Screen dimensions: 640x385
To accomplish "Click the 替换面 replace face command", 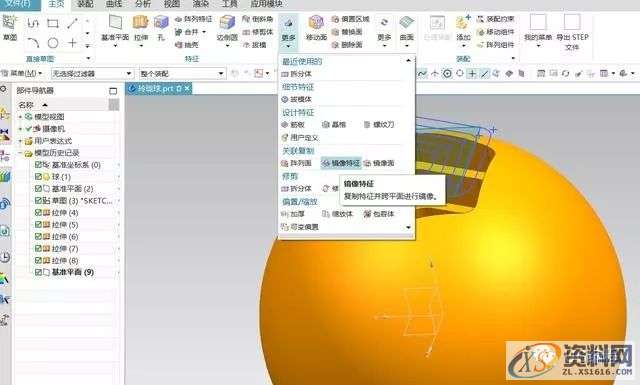I will pos(347,32).
